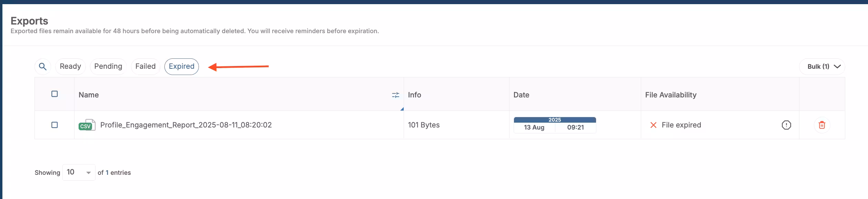
Task: Open the Showing entries count dropdown
Action: 79,172
